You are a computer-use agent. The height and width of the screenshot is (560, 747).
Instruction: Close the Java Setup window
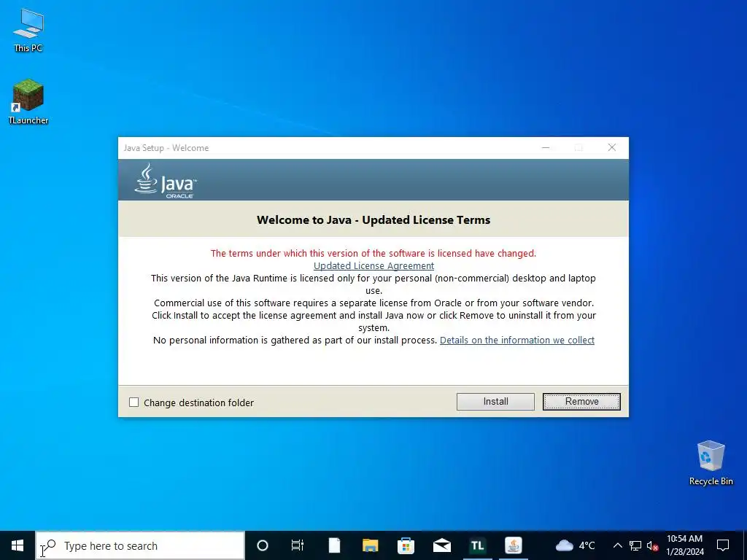tap(612, 147)
